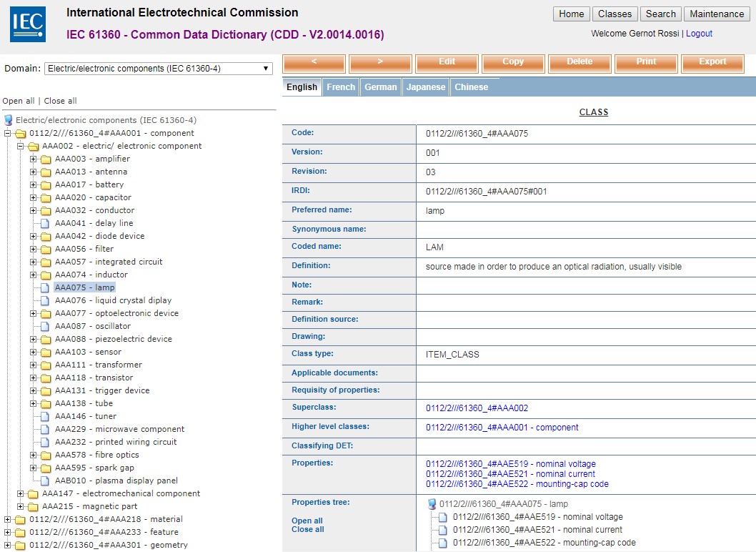Image resolution: width=756 pixels, height=552 pixels.
Task: Switch to the Japanese language tab
Action: tap(426, 87)
